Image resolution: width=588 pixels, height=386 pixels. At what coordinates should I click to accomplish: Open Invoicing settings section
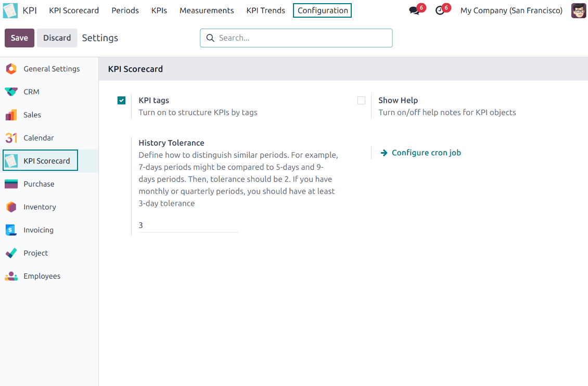pos(38,230)
